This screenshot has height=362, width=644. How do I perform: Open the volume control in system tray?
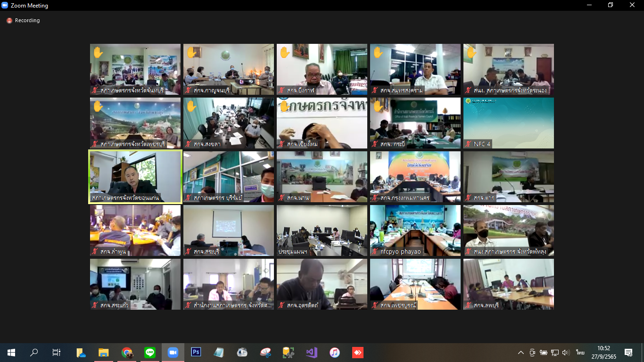pos(566,353)
